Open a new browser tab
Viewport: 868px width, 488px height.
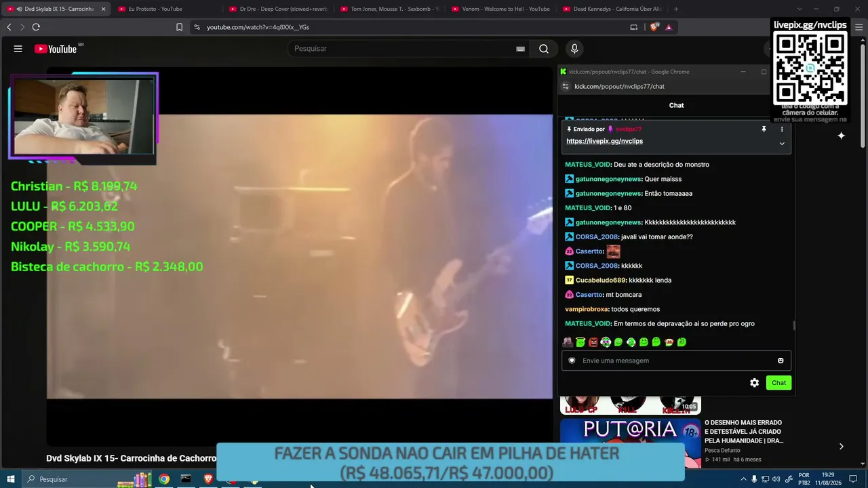tap(676, 9)
